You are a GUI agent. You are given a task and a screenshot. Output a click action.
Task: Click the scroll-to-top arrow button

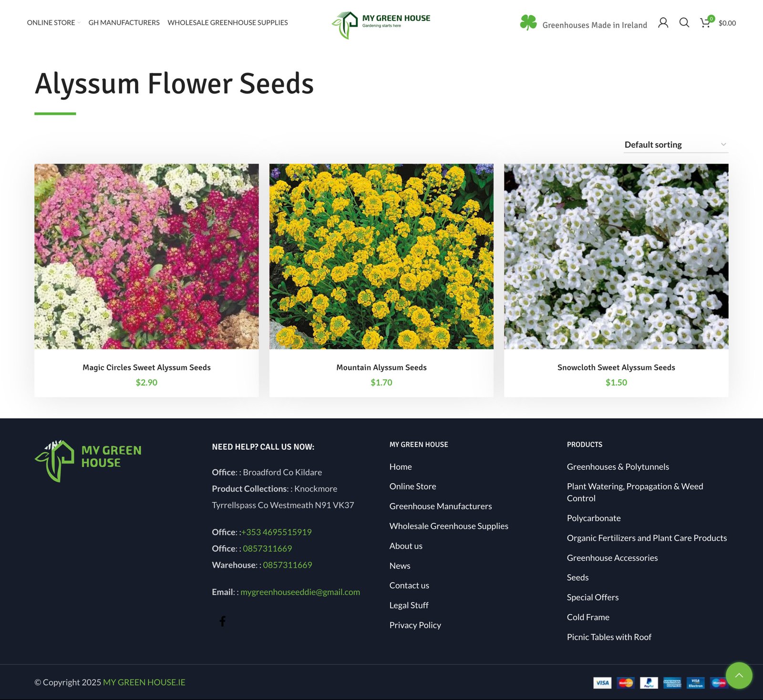click(739, 675)
